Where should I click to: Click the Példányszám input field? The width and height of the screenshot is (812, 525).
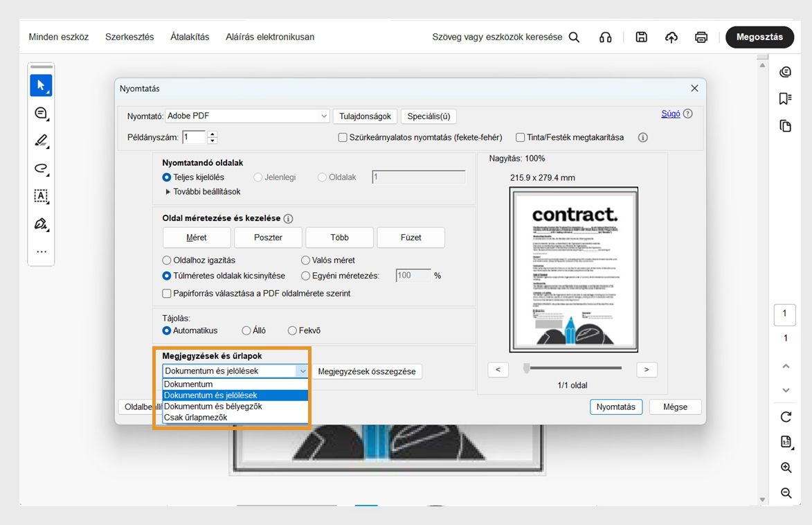(195, 137)
